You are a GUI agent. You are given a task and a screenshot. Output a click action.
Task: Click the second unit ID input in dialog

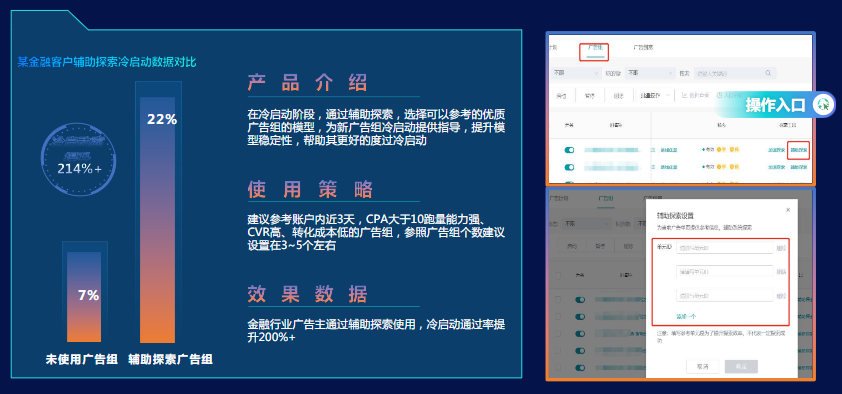(x=725, y=272)
